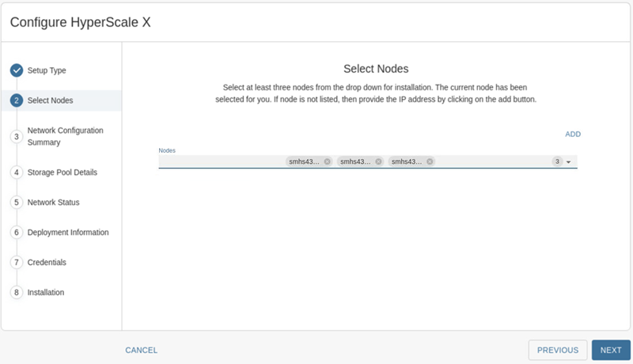This screenshot has height=364, width=633.
Task: Expand the Nodes dropdown arrow
Action: (x=569, y=162)
